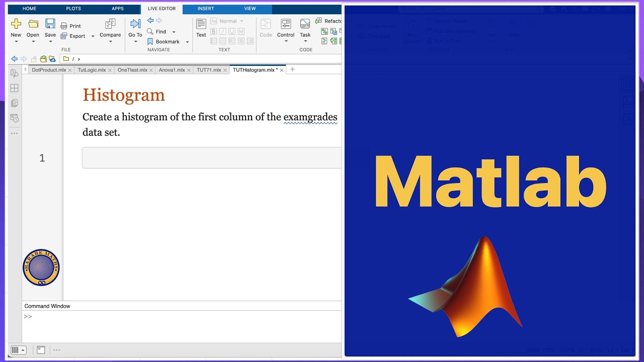The height and width of the screenshot is (362, 644).
Task: Open the layout selector in the status bar
Action: pos(18,350)
